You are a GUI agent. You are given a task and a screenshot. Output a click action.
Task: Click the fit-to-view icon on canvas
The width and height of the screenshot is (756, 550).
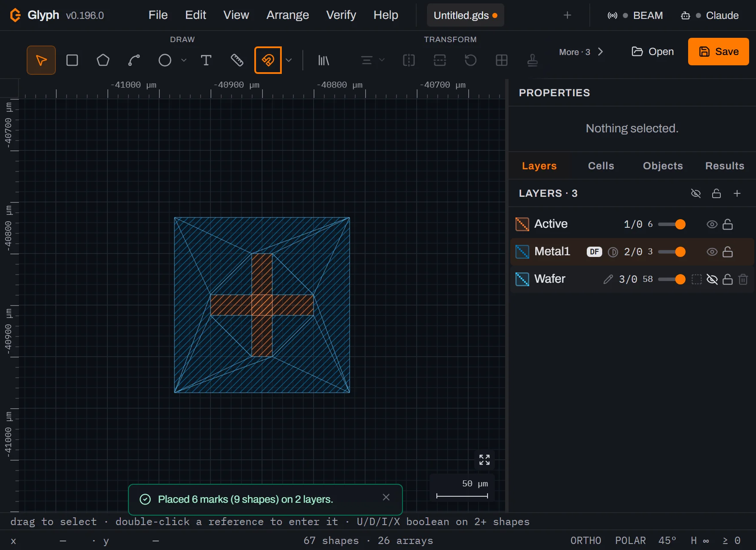(x=485, y=460)
